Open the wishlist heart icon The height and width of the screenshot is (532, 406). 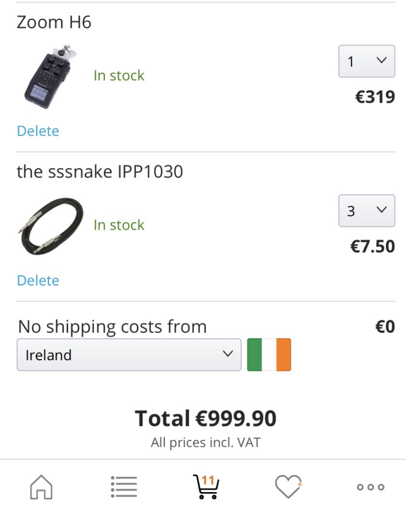pyautogui.click(x=288, y=487)
